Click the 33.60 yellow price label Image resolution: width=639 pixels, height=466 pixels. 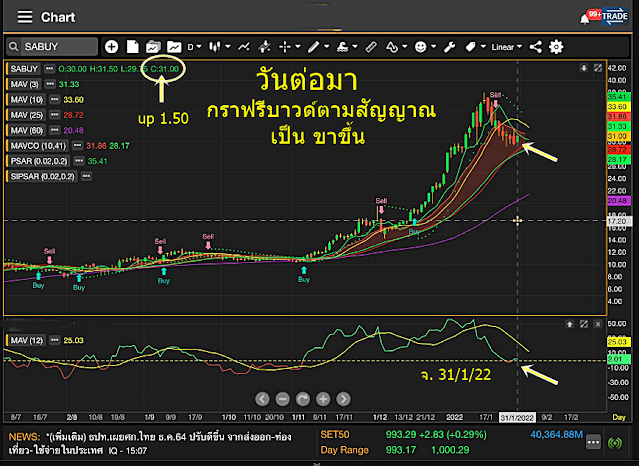coord(619,106)
